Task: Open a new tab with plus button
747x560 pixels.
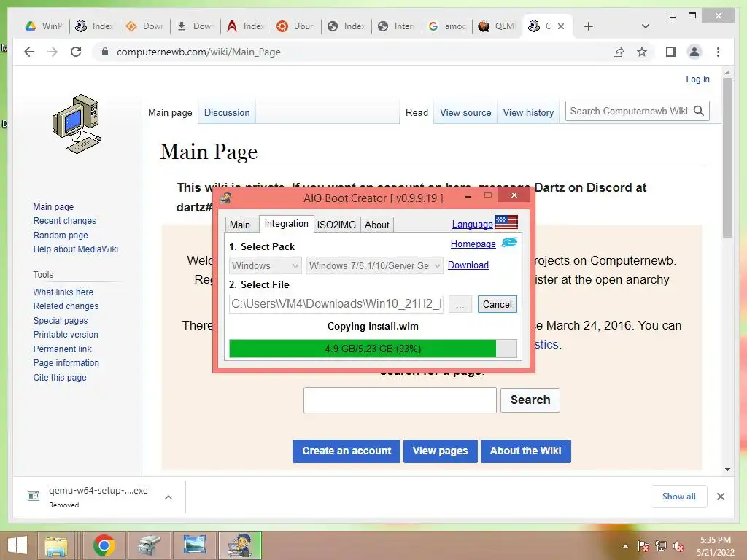Action: (x=589, y=26)
